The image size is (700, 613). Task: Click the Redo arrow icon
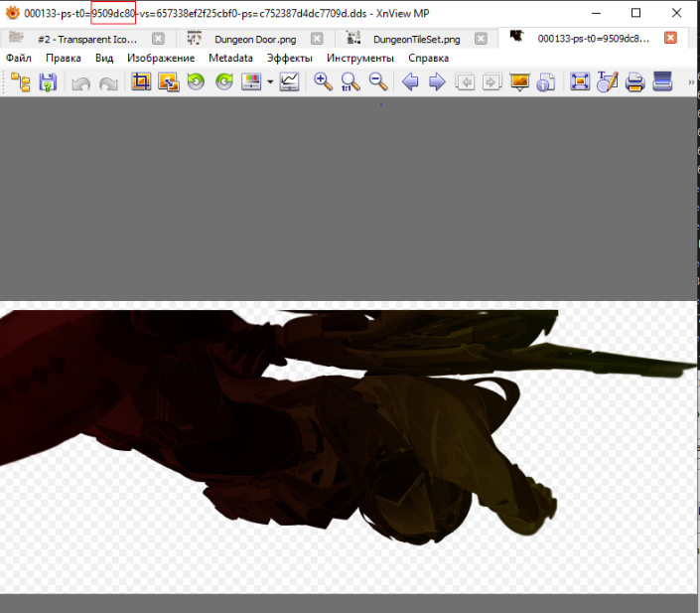[x=108, y=83]
